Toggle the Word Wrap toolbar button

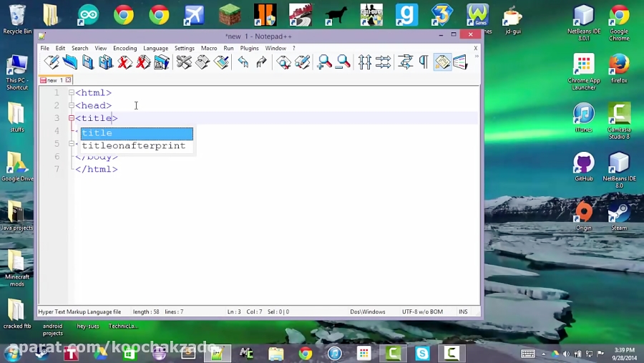[406, 63]
